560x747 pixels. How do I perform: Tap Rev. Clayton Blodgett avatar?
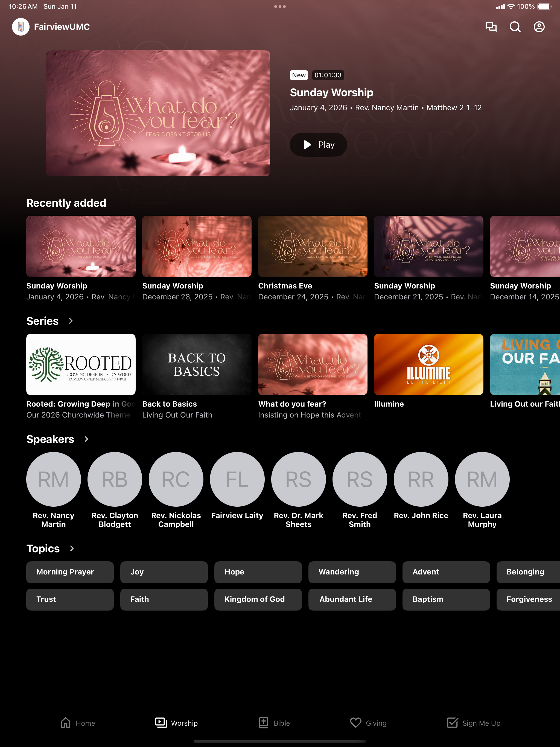115,479
